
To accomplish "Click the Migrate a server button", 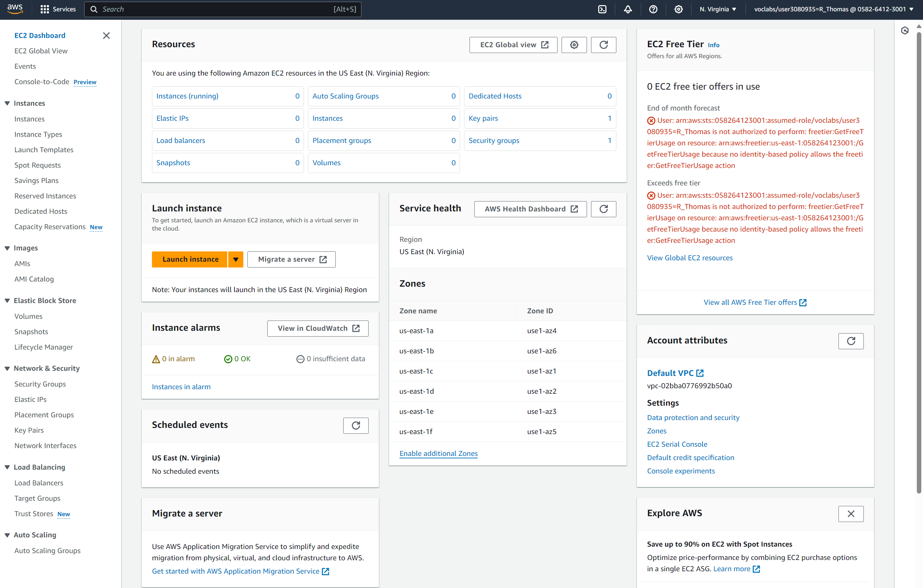I will [291, 259].
